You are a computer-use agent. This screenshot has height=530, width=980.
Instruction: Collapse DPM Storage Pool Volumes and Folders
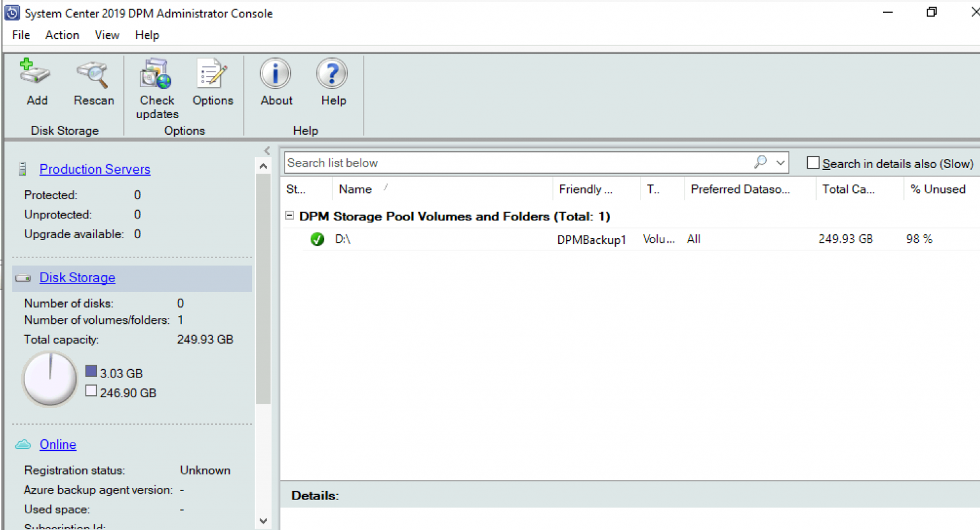click(289, 216)
